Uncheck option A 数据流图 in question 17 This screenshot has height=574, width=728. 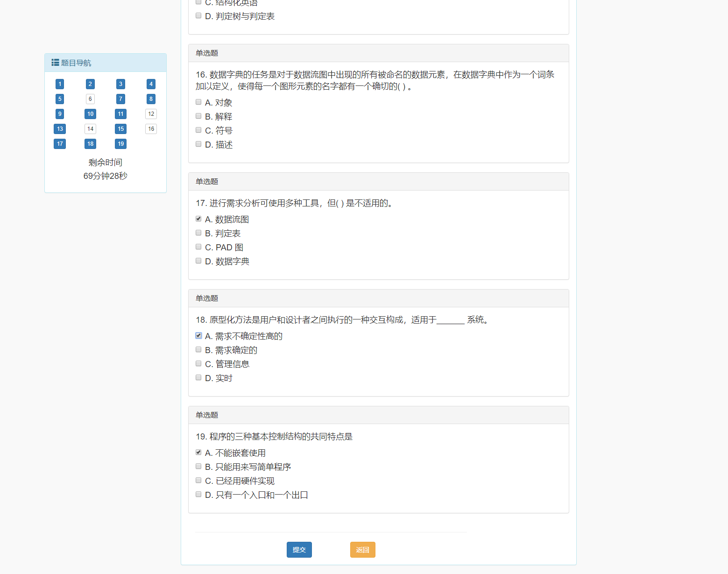click(198, 218)
